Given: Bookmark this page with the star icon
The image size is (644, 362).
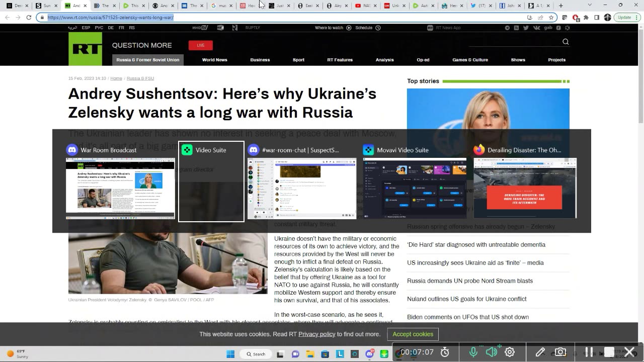Looking at the screenshot, I should [551, 17].
